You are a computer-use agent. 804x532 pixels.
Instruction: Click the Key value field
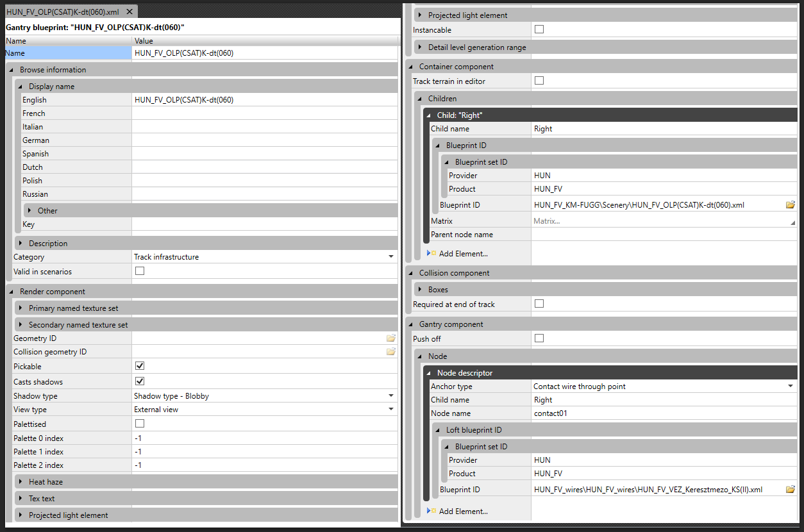click(265, 224)
